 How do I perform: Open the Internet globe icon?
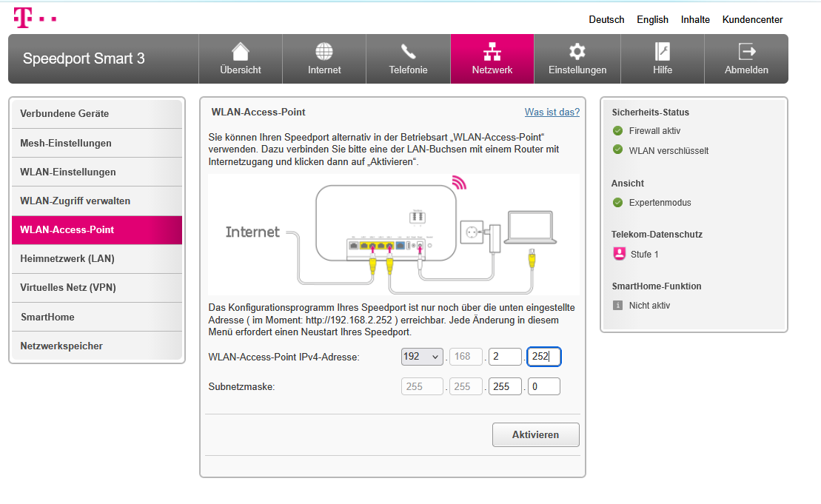click(x=324, y=51)
